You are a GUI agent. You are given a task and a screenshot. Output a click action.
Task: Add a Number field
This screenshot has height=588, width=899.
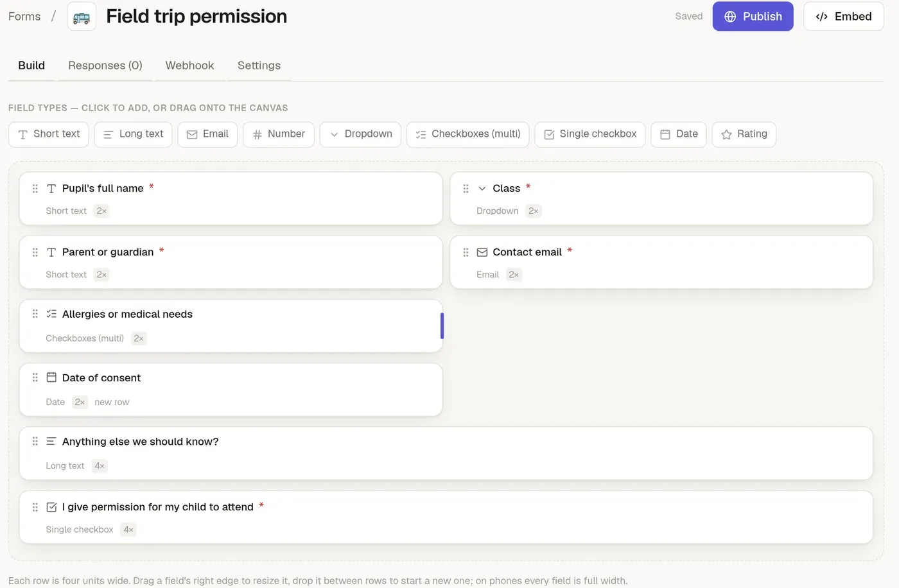pos(279,134)
